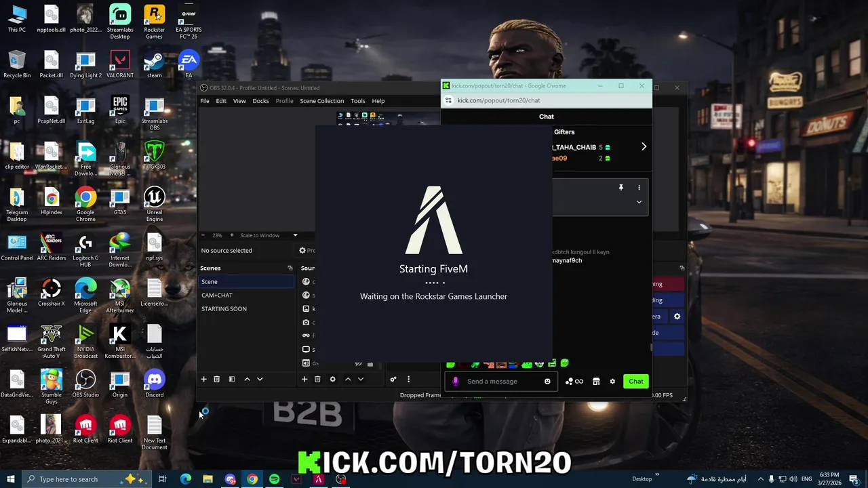Image resolution: width=868 pixels, height=488 pixels.
Task: Open OBS virtual camera settings gear
Action: [x=677, y=317]
